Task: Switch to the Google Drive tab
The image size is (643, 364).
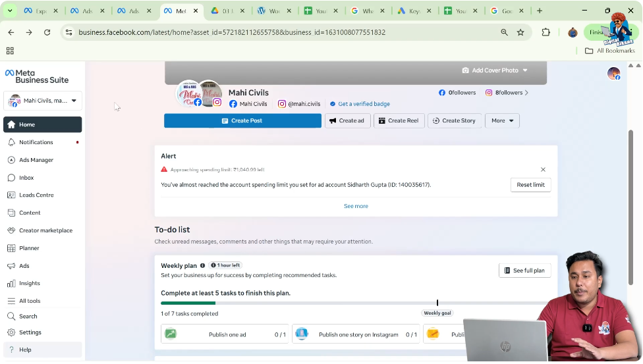Action: click(227, 11)
